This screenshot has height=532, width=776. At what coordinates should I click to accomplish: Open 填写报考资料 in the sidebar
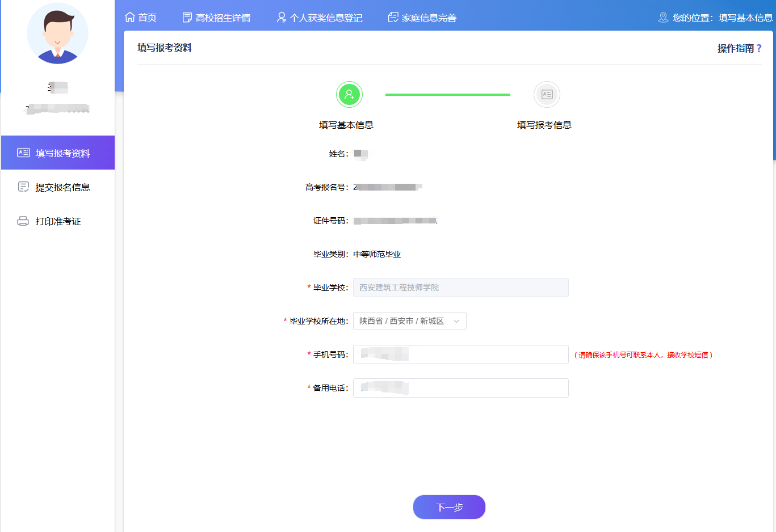pos(62,153)
